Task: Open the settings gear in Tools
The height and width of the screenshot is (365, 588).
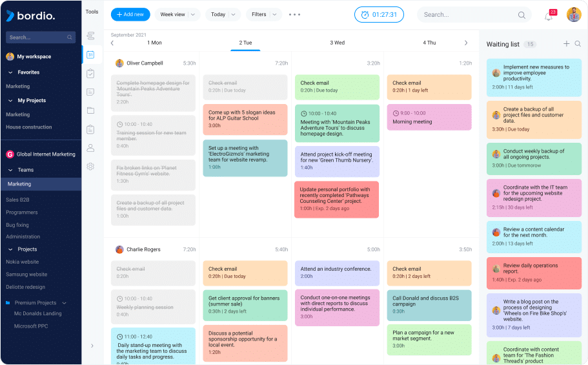Action: click(90, 167)
